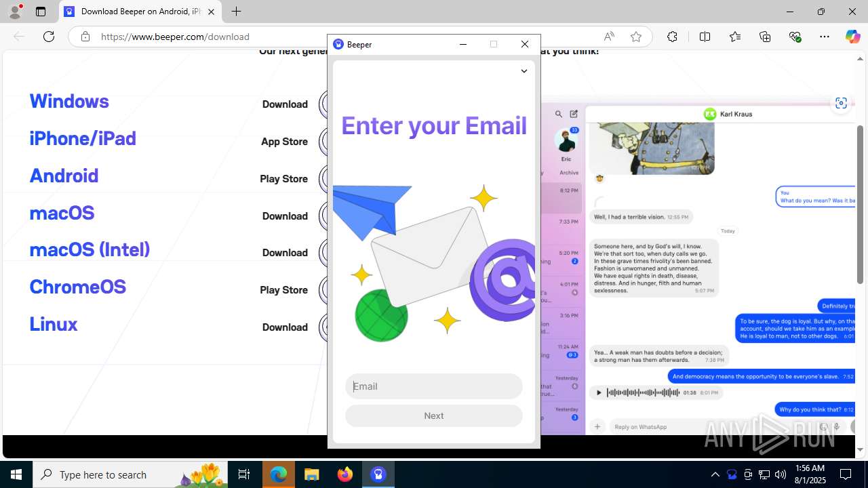Show hidden system tray icons

point(715,474)
